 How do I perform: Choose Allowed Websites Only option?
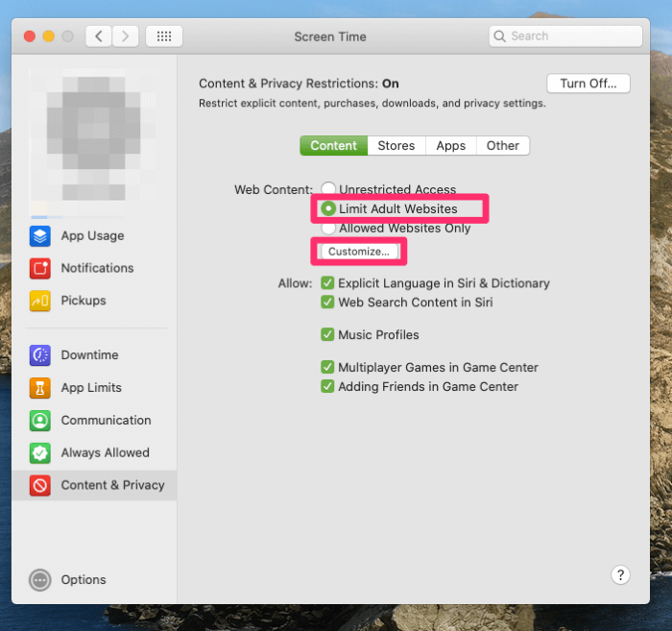[328, 228]
